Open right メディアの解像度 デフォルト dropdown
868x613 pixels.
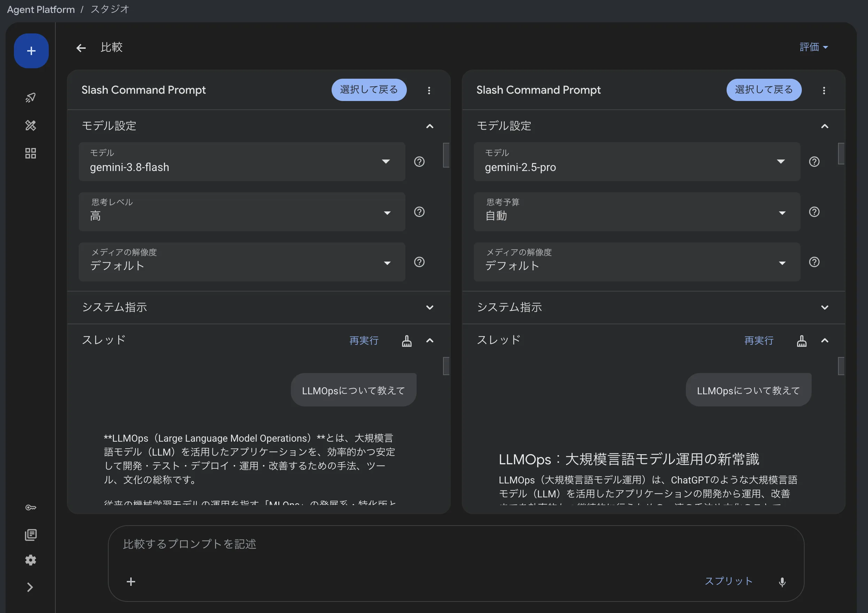coord(637,262)
